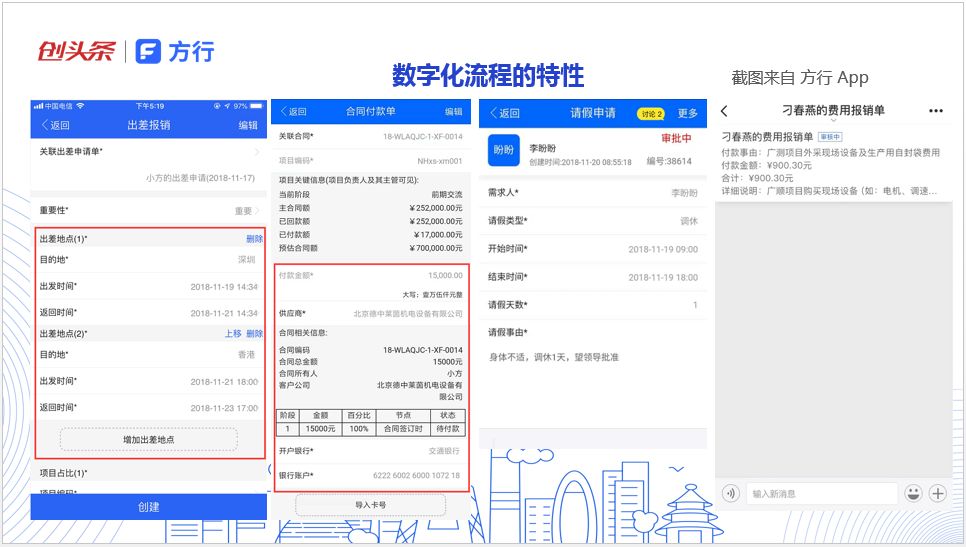Focus the 输入新消息 message field
The image size is (966, 547).
[x=822, y=493]
